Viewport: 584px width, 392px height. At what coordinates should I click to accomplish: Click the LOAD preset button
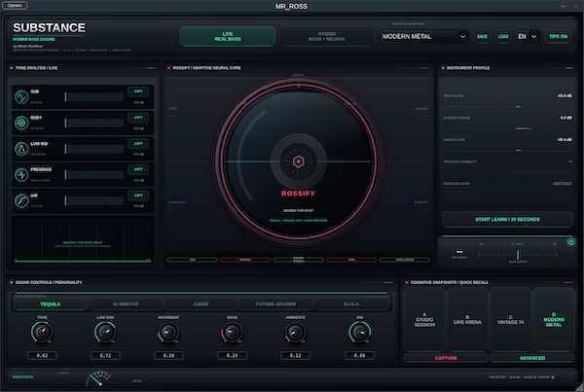coord(503,37)
